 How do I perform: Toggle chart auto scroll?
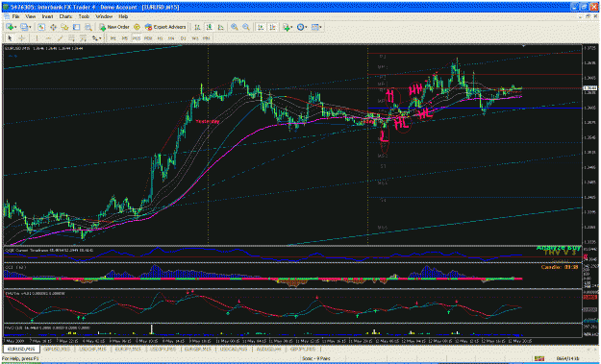(261, 27)
